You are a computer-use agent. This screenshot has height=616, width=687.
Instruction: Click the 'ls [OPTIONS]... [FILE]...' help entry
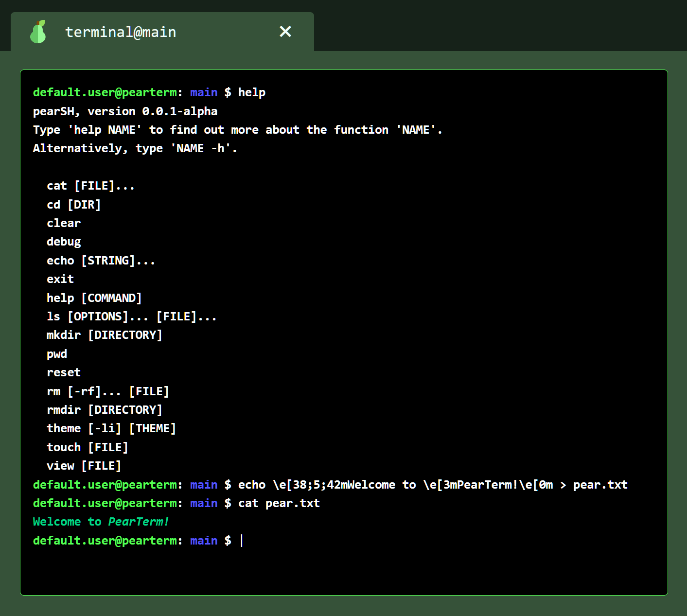pos(131,317)
